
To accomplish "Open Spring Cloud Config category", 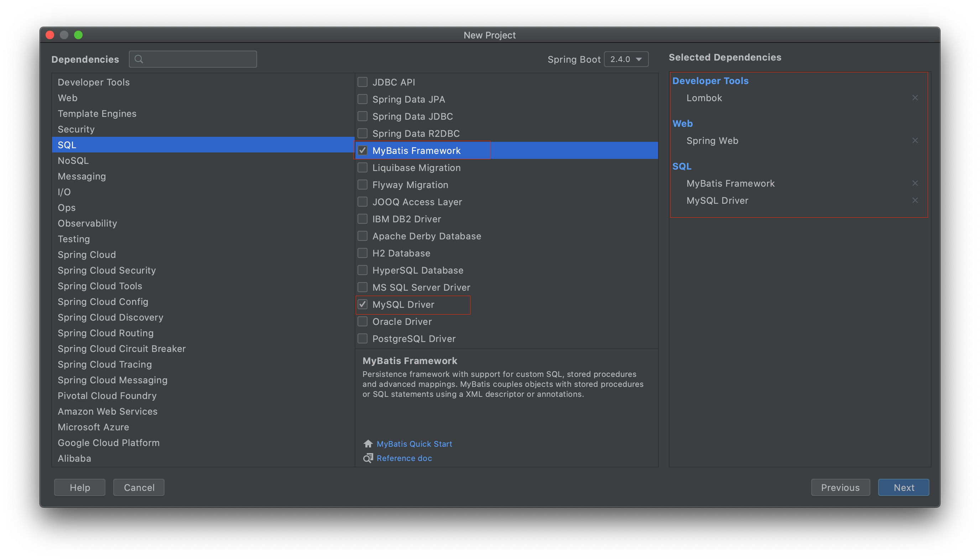I will (x=203, y=301).
